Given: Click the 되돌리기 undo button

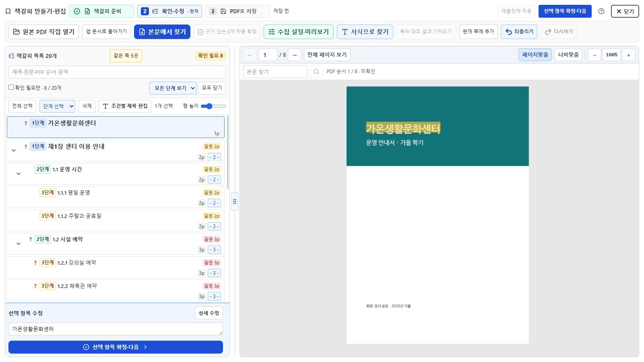Looking at the screenshot, I should tap(519, 32).
